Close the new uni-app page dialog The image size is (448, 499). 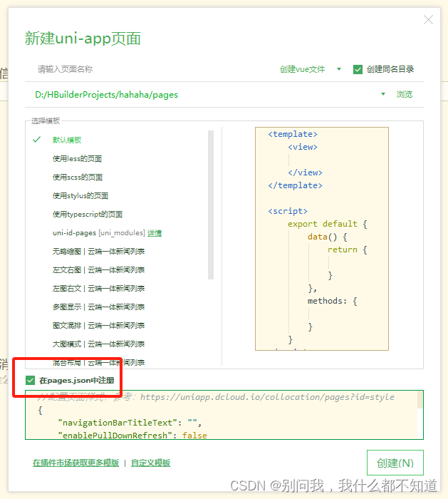point(428,20)
